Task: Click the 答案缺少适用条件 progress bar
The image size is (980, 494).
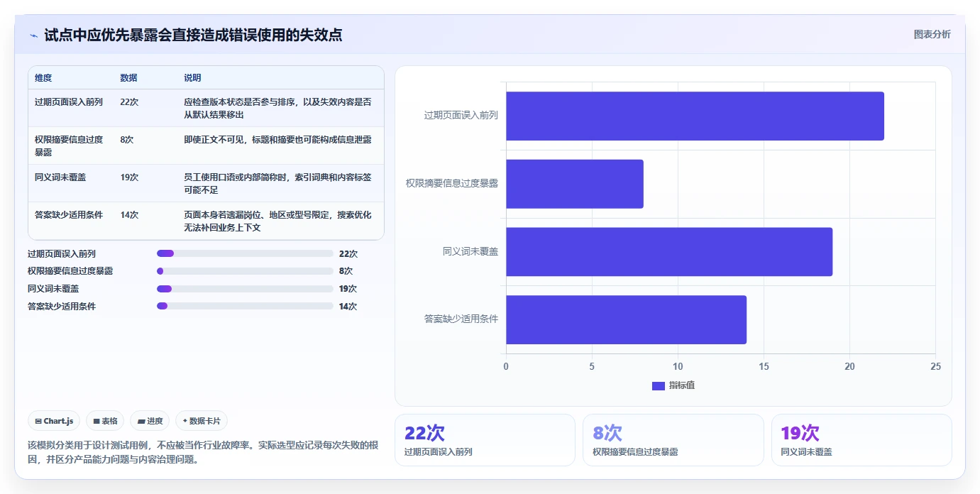Action: coord(245,306)
